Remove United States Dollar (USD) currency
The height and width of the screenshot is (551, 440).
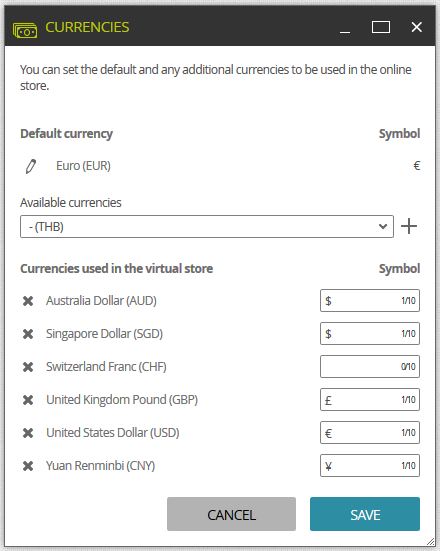click(28, 433)
